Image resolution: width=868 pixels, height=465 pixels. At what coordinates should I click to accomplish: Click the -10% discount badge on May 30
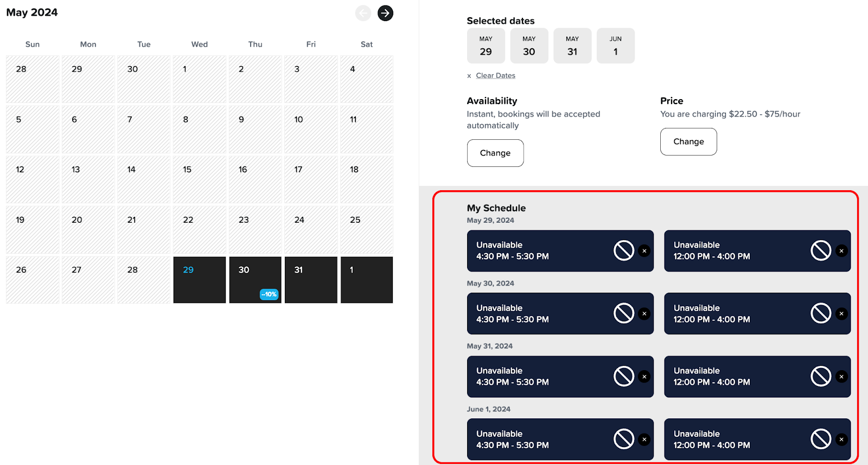(269, 294)
